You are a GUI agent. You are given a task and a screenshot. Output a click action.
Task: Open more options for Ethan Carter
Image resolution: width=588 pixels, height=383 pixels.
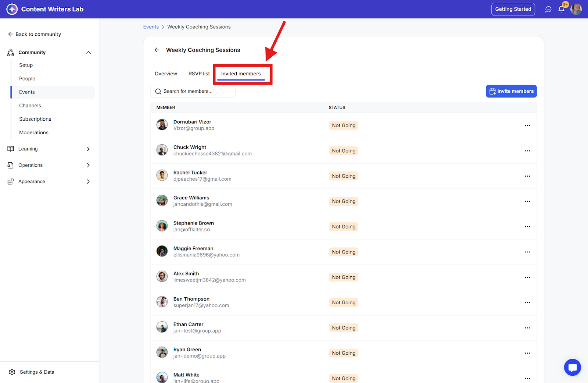(527, 328)
